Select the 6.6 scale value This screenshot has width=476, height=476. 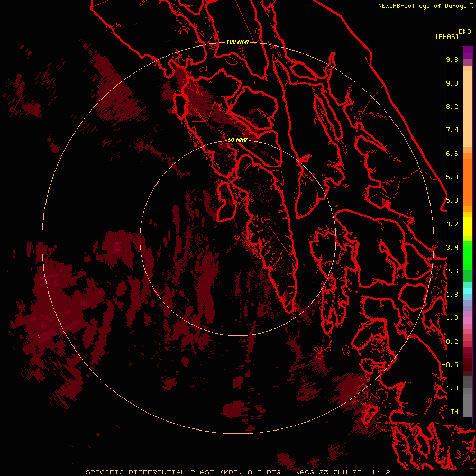[x=452, y=153]
